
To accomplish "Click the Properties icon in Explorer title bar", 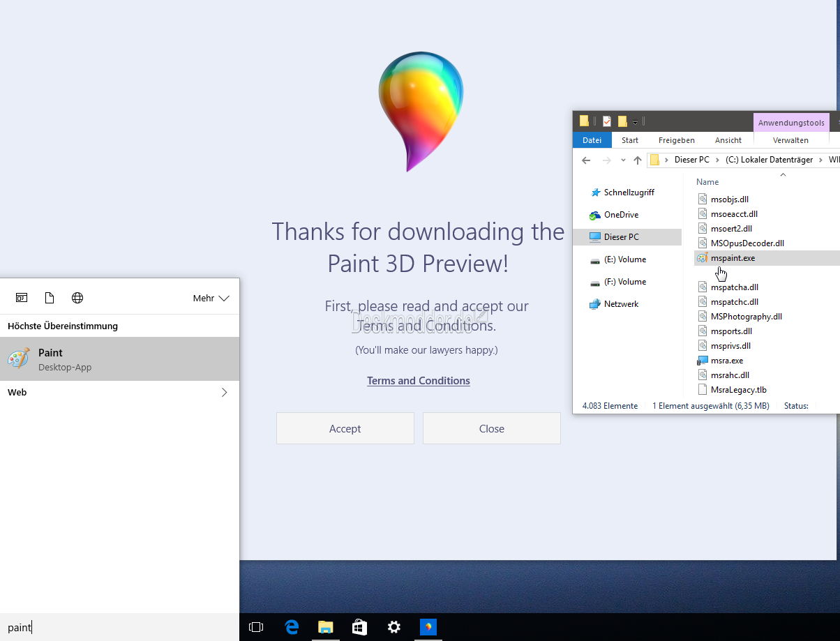I will 607,121.
